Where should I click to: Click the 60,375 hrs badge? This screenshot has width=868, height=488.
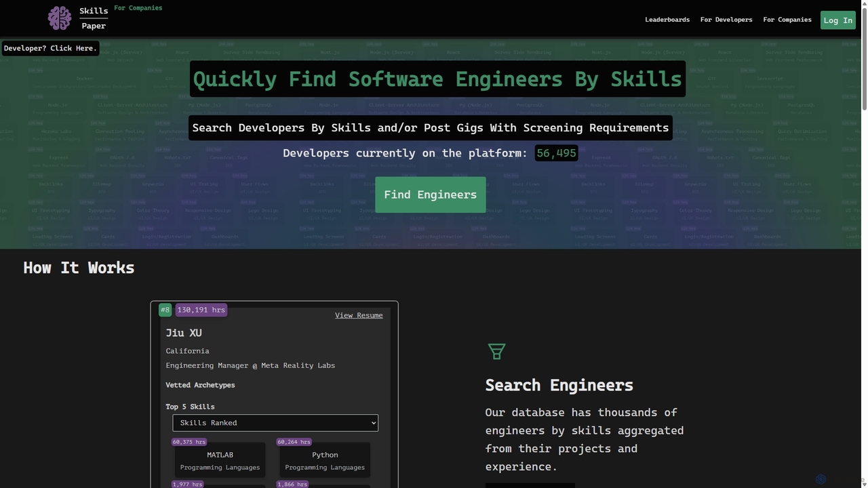(189, 442)
